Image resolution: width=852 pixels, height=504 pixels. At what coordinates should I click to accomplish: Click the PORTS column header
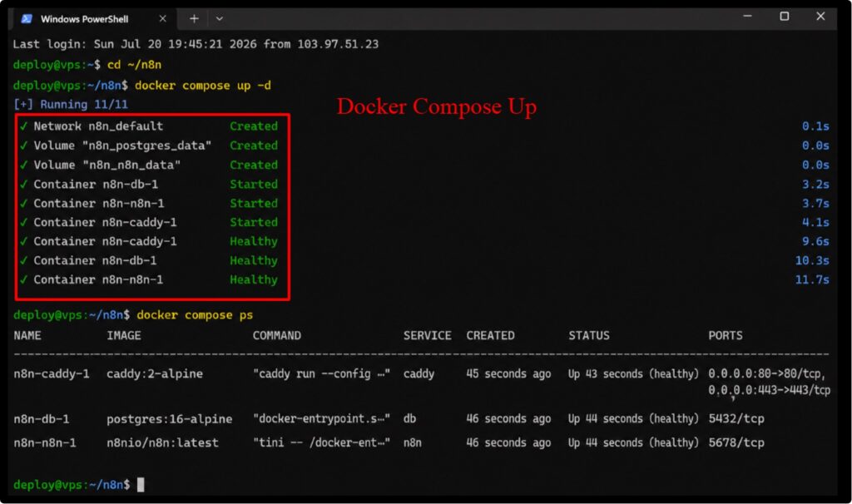tap(725, 336)
